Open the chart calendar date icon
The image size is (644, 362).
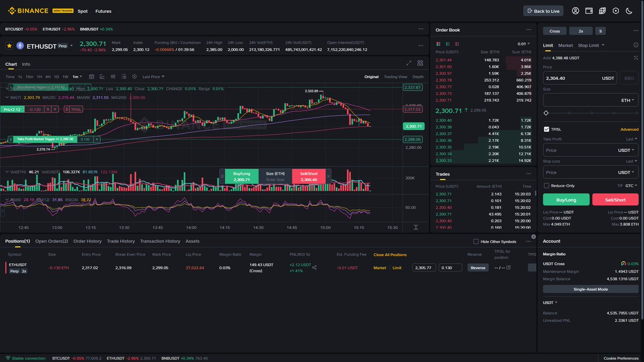(x=91, y=77)
